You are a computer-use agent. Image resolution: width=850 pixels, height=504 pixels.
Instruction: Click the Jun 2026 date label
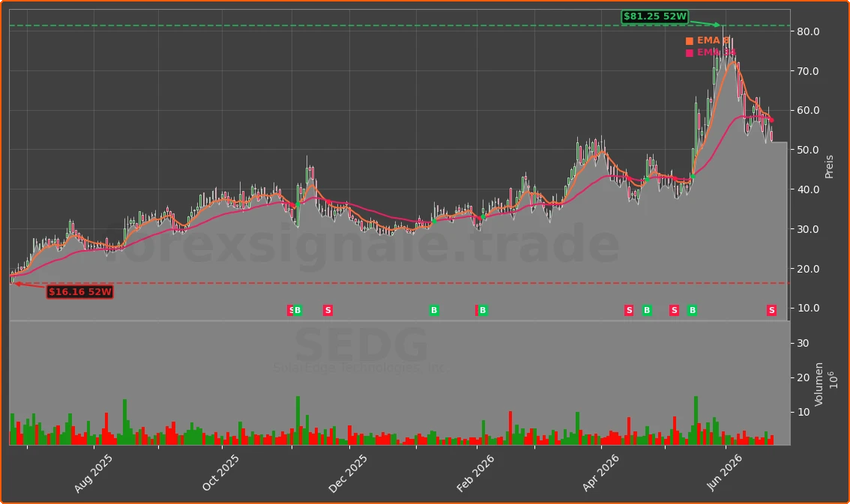[724, 473]
